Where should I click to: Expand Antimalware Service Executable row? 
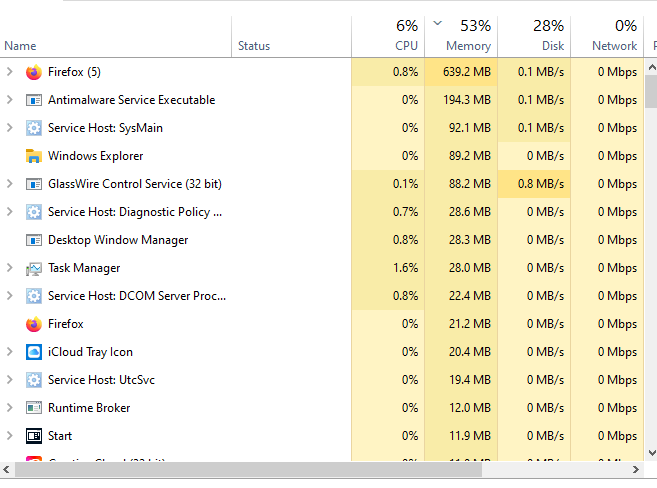pos(9,100)
